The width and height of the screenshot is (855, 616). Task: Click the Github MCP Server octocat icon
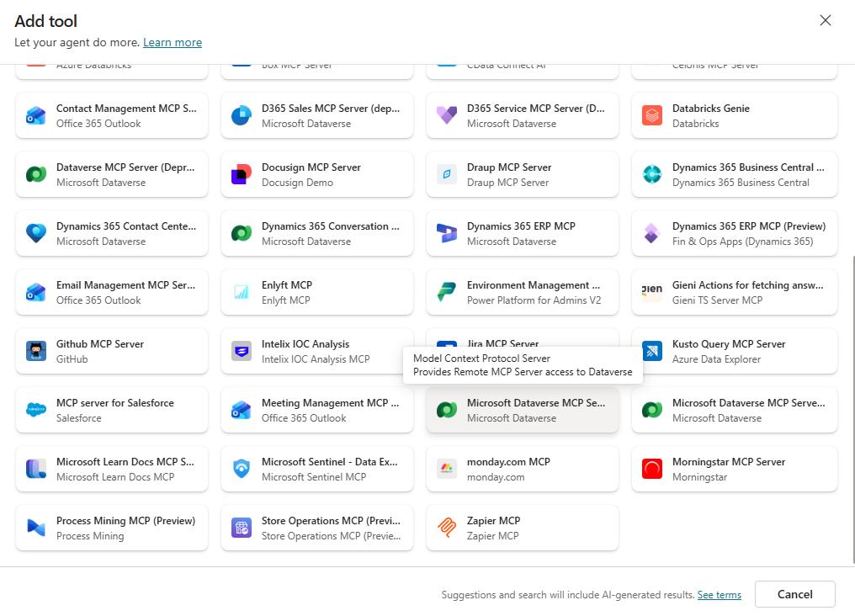click(35, 351)
